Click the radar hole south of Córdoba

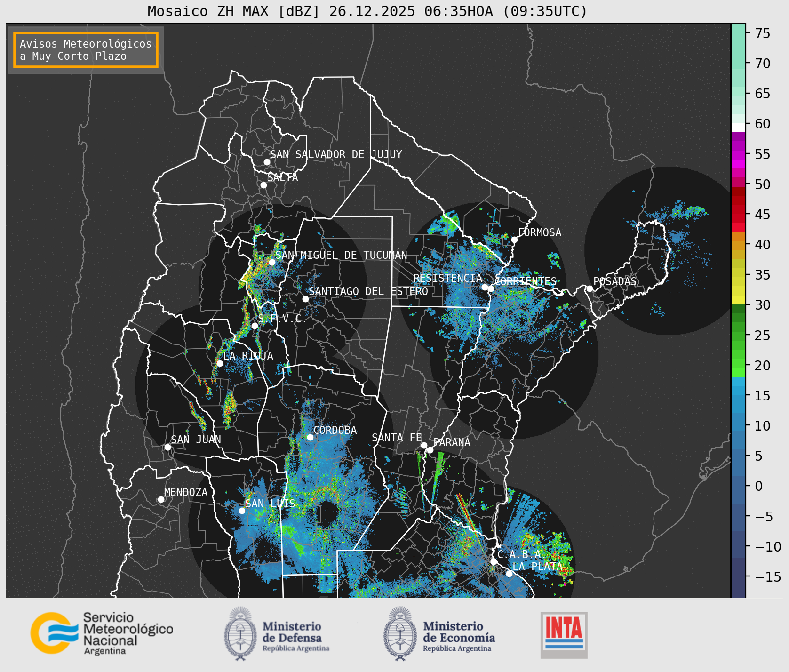pos(326,514)
